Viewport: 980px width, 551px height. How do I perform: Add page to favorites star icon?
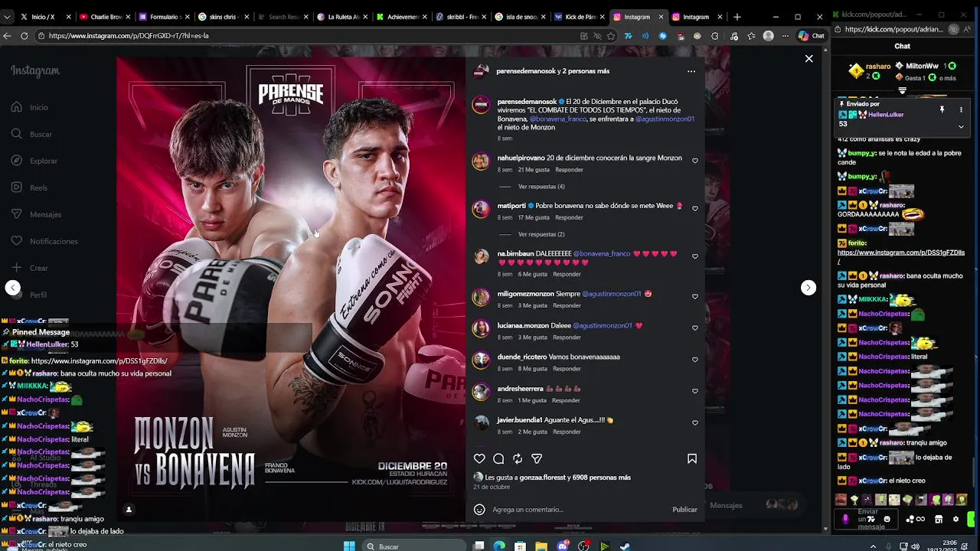[x=611, y=36]
